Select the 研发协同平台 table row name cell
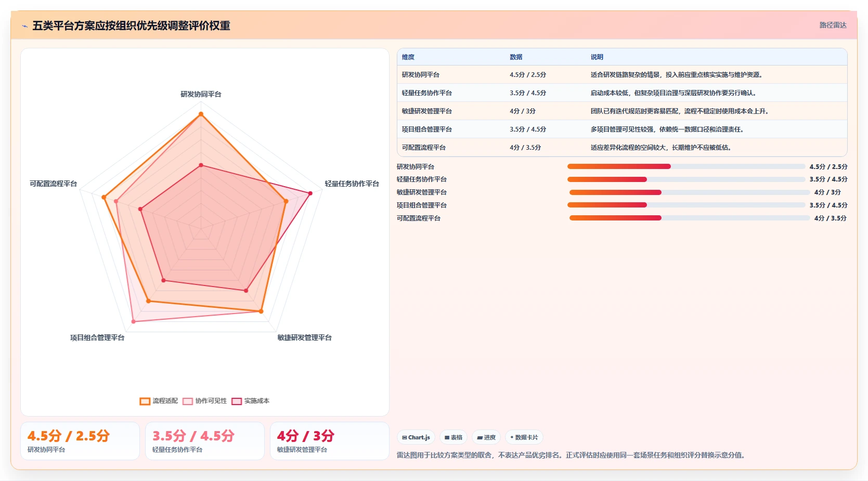This screenshot has width=868, height=481. [x=451, y=75]
